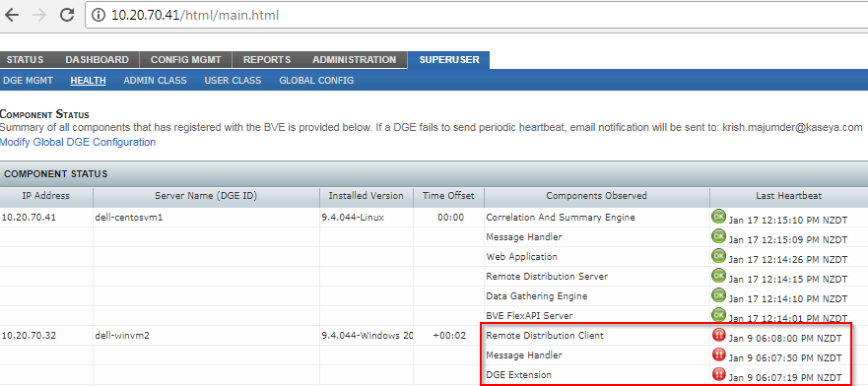Click the browser back arrow

pos(12,15)
